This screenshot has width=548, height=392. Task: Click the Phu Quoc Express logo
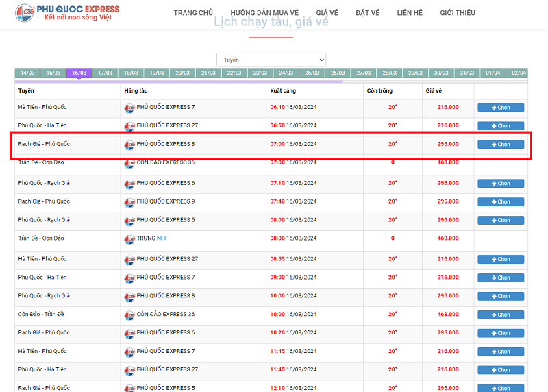point(67,12)
